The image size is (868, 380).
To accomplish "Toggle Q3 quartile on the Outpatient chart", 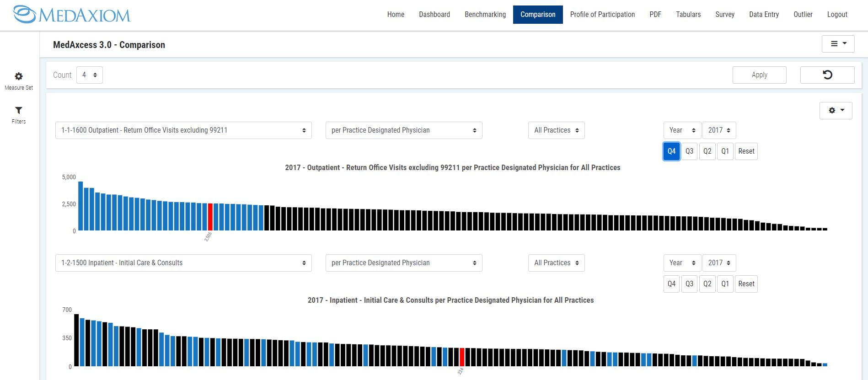I will 689,151.
